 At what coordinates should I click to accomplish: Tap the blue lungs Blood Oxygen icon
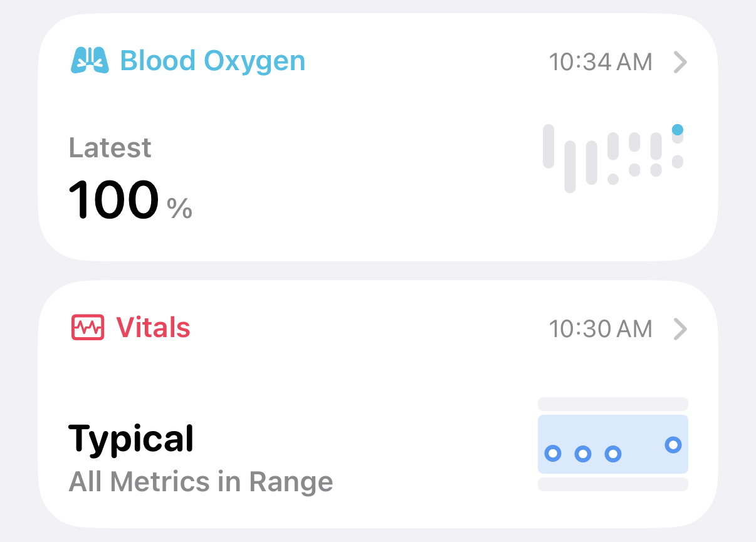[87, 61]
